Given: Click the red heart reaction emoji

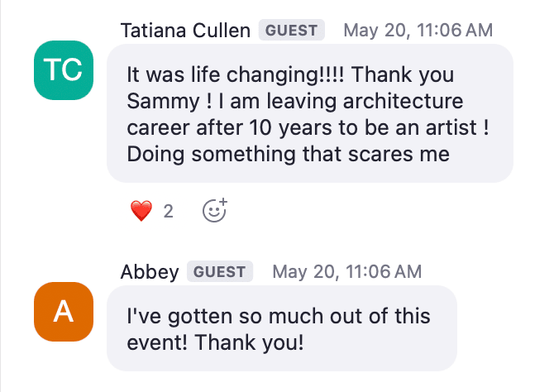Looking at the screenshot, I should click(141, 211).
